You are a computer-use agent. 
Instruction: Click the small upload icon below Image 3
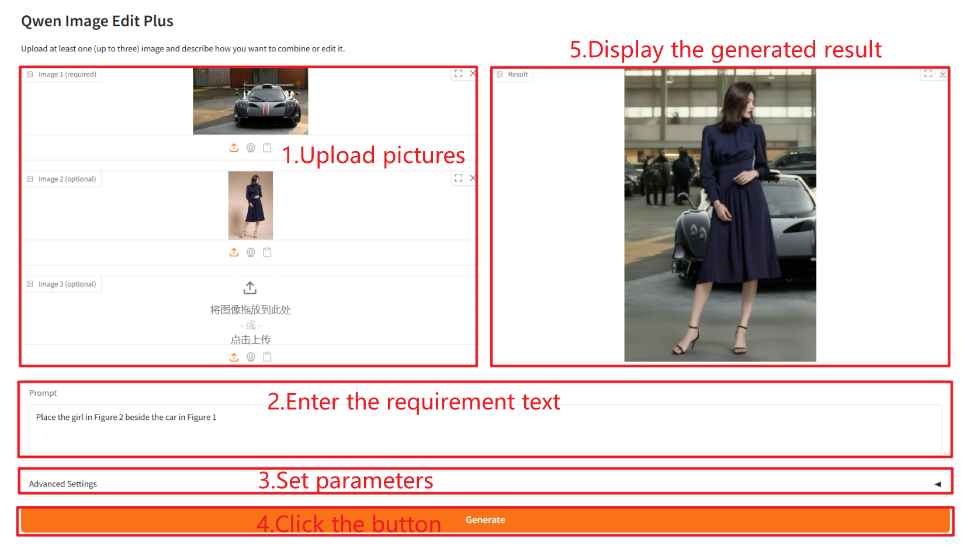coord(234,357)
